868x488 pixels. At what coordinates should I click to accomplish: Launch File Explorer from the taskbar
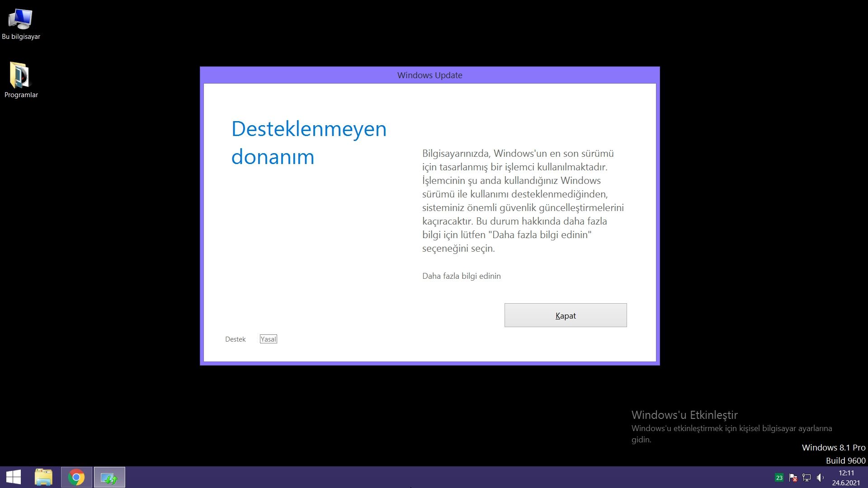click(44, 477)
